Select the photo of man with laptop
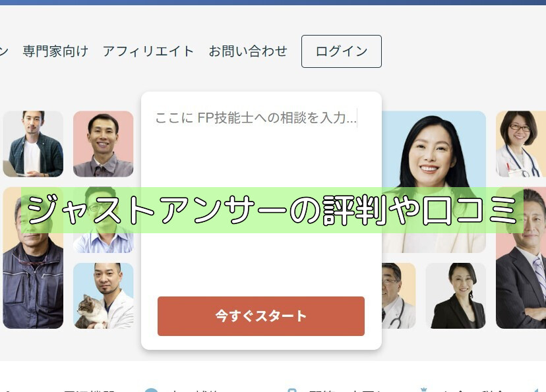Screen dimensions: 546x392 [x=33, y=144]
